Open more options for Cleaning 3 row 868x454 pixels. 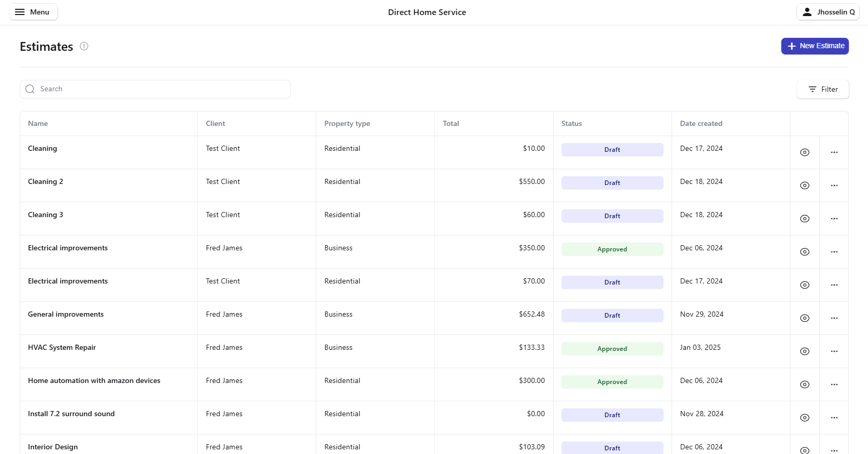point(834,219)
